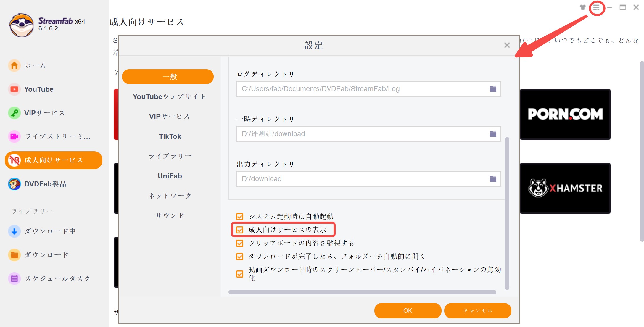Select the ライブラリー settings tab
Screen dimensions: 644x327
[x=170, y=156]
